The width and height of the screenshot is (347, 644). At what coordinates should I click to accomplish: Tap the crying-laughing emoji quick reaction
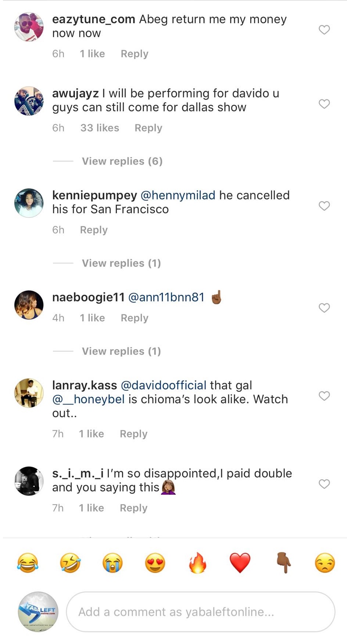pos(28,563)
